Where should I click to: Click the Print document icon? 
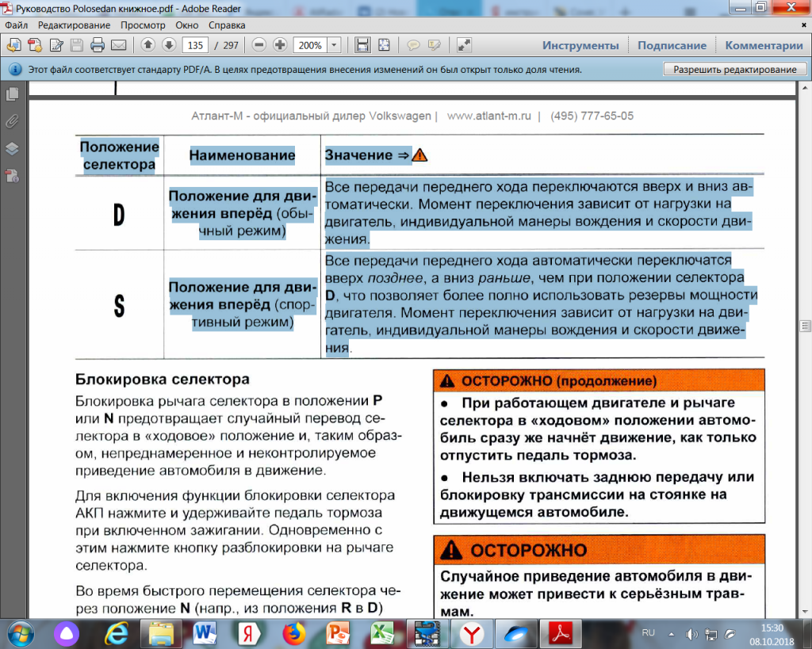click(x=98, y=45)
